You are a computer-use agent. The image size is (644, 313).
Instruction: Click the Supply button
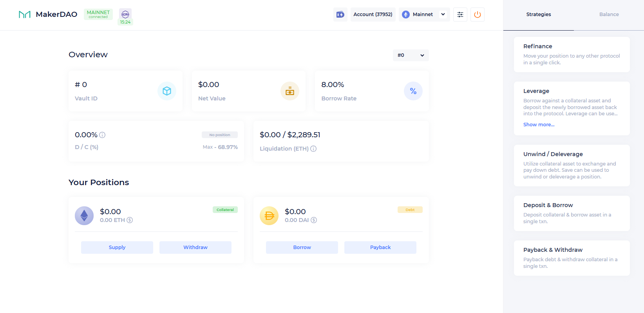coord(117,247)
